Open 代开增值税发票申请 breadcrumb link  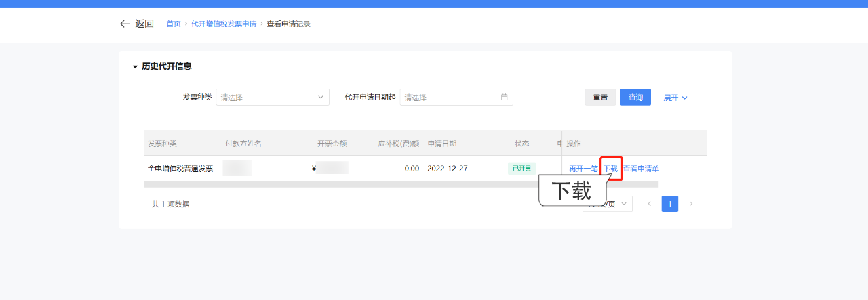pyautogui.click(x=224, y=24)
